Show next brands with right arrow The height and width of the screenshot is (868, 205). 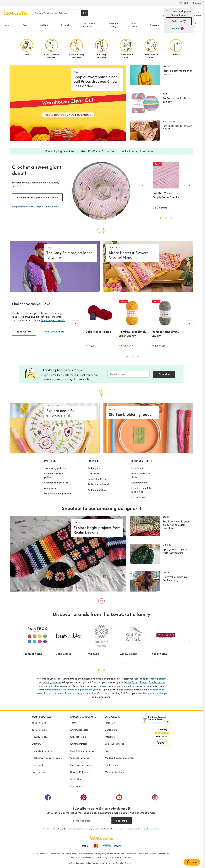pyautogui.click(x=190, y=641)
